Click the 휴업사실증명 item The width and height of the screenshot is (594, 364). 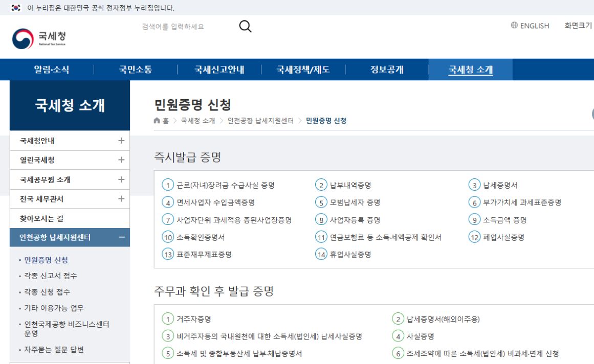[350, 254]
